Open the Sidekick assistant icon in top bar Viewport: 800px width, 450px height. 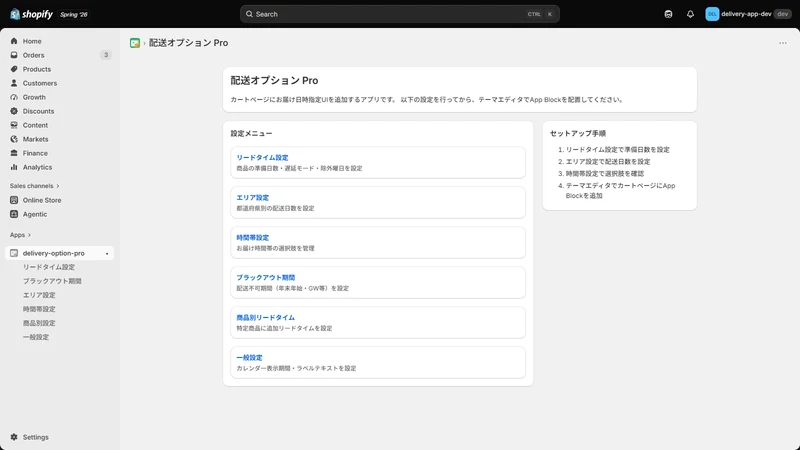668,14
